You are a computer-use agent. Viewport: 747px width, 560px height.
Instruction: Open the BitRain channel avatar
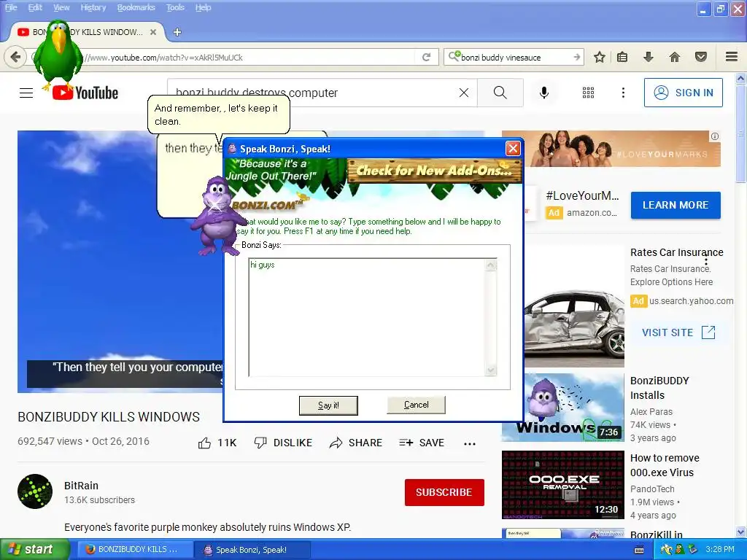pyautogui.click(x=35, y=491)
